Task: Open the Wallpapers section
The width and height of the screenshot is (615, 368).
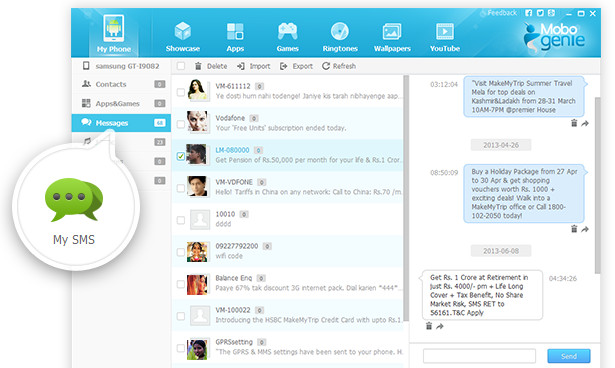Action: pos(392,37)
